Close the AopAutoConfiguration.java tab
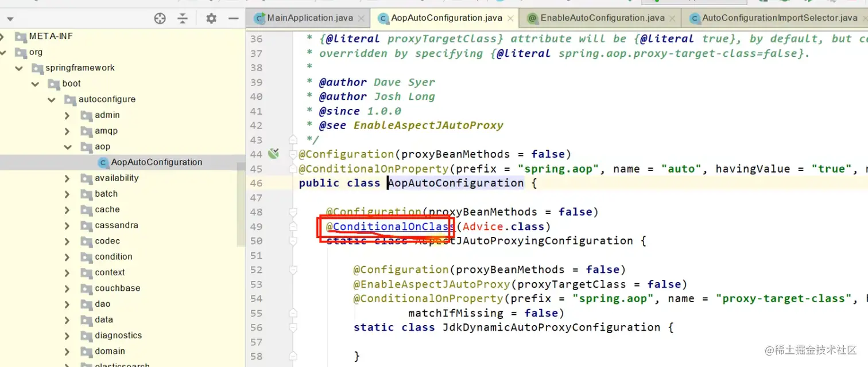This screenshot has height=367, width=868. (x=510, y=18)
